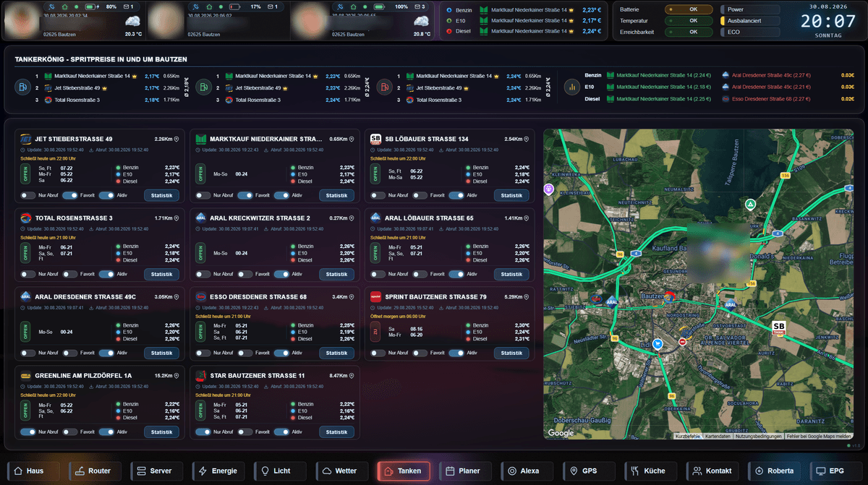The image size is (868, 485).
Task: Enable Favorit on Star Bautzener Strasse 11 card
Action: pos(245,432)
